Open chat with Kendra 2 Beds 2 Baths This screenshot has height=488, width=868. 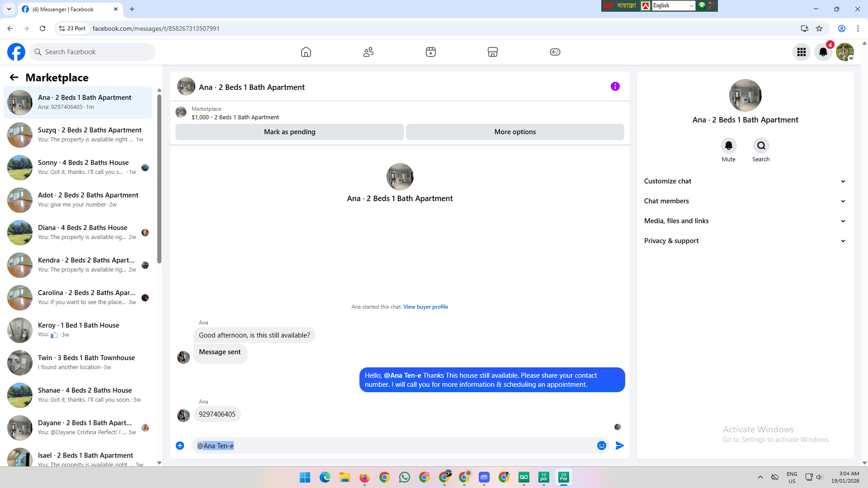pyautogui.click(x=78, y=265)
